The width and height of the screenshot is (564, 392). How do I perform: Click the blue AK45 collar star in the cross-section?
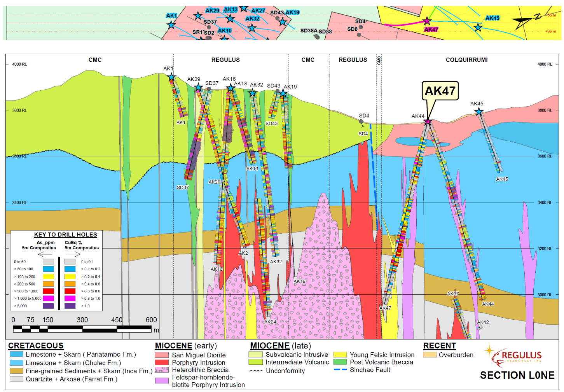click(478, 112)
